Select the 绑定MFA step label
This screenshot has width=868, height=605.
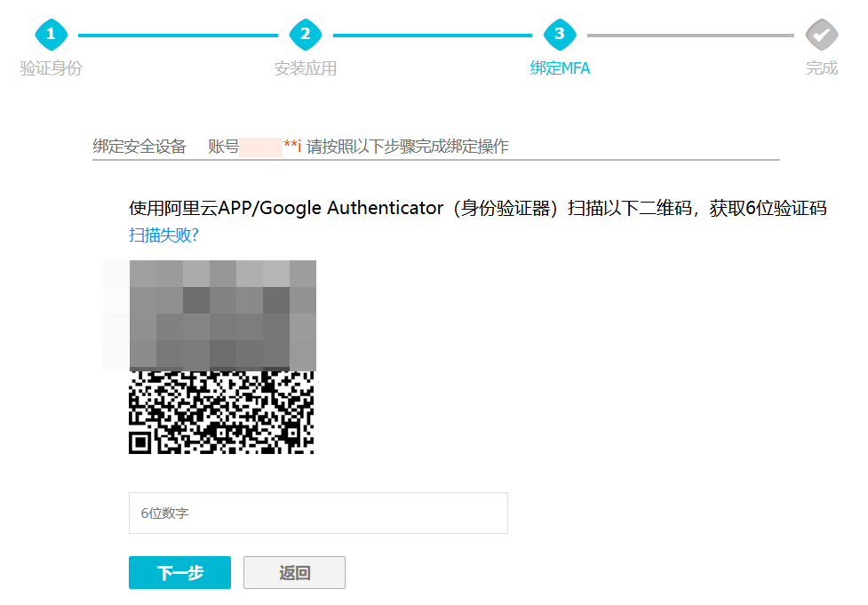click(x=560, y=68)
